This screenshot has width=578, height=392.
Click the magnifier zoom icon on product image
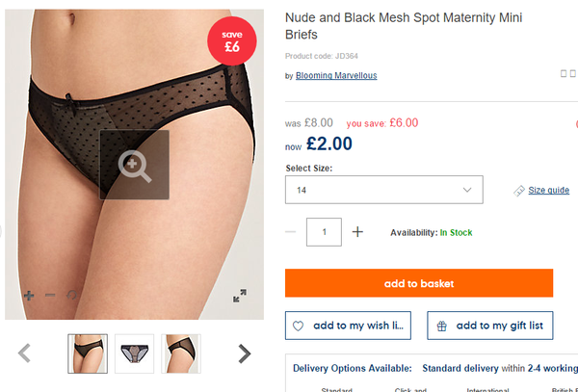pyautogui.click(x=135, y=165)
